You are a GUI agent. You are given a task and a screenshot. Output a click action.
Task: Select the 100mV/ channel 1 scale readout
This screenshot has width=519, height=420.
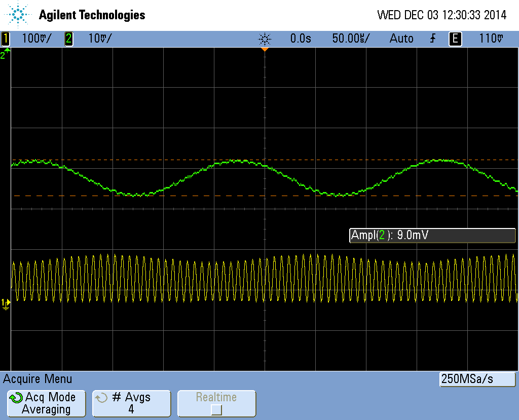(36, 39)
